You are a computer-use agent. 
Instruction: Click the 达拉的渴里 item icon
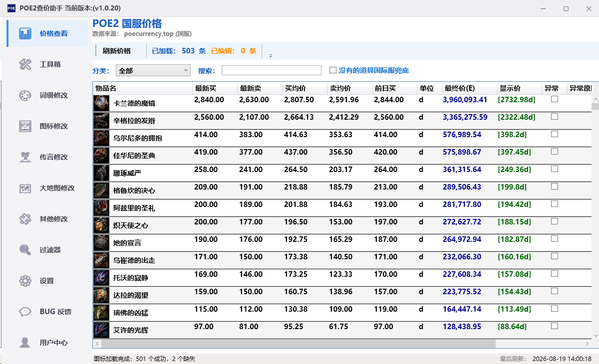[x=101, y=295]
